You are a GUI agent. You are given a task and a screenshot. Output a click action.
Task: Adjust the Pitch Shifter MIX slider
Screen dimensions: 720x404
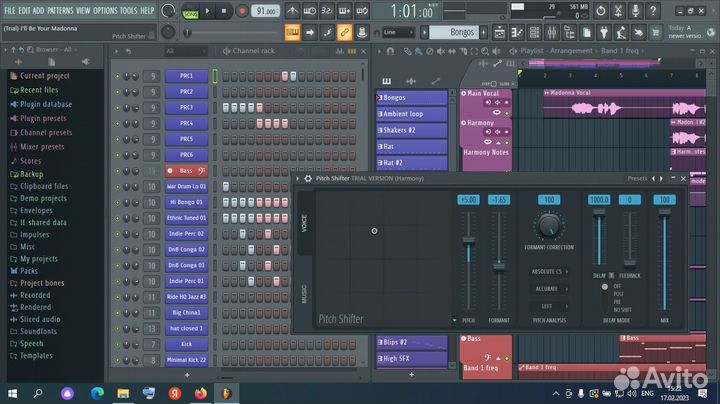click(664, 261)
